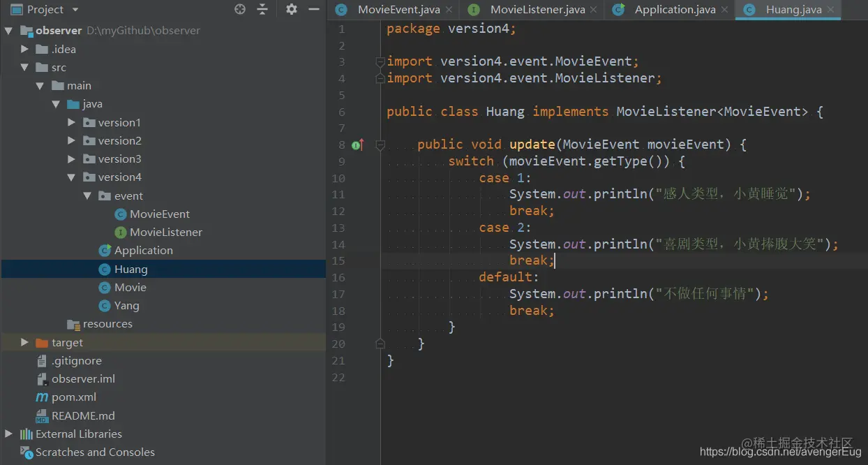The width and height of the screenshot is (868, 465).
Task: Click the update method name in code
Action: click(532, 145)
